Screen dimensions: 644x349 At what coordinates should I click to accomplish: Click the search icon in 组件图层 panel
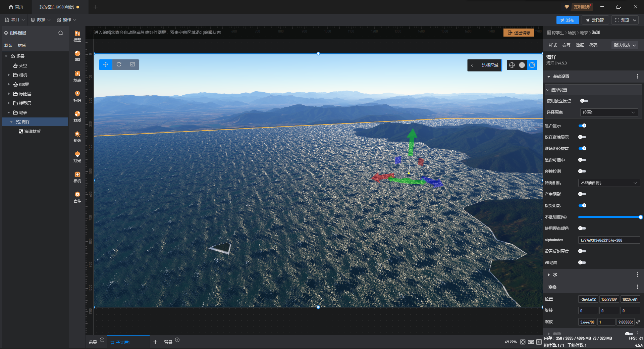61,33
